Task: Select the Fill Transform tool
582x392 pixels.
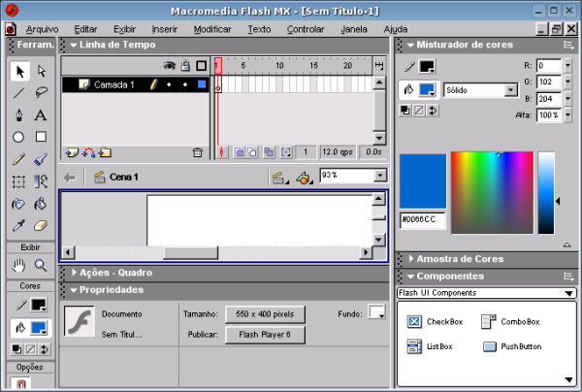Action: point(41,181)
